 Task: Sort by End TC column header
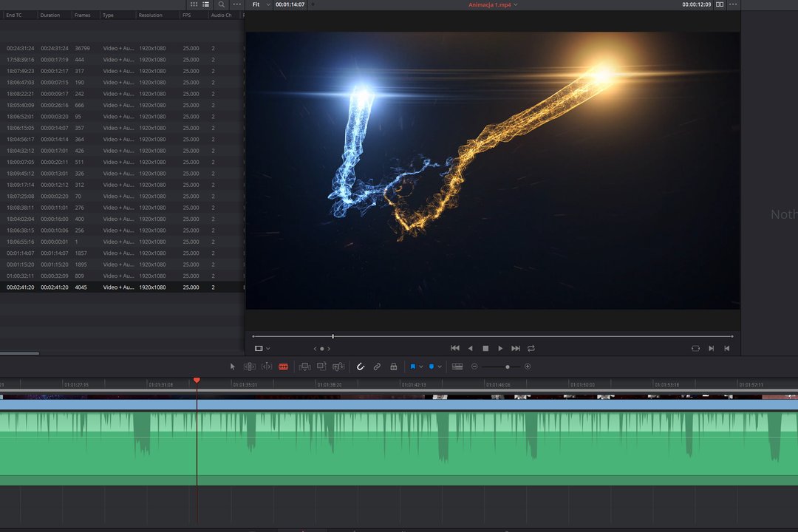point(14,16)
